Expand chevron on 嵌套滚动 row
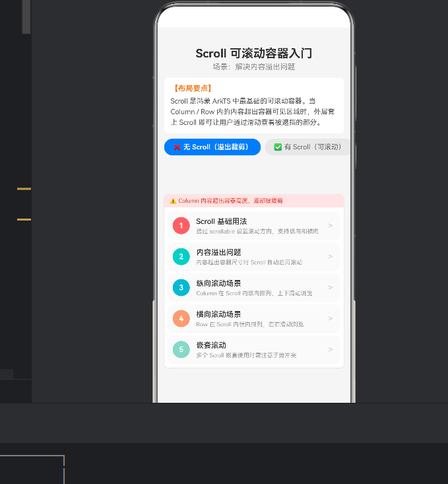448x484 pixels. (x=331, y=349)
